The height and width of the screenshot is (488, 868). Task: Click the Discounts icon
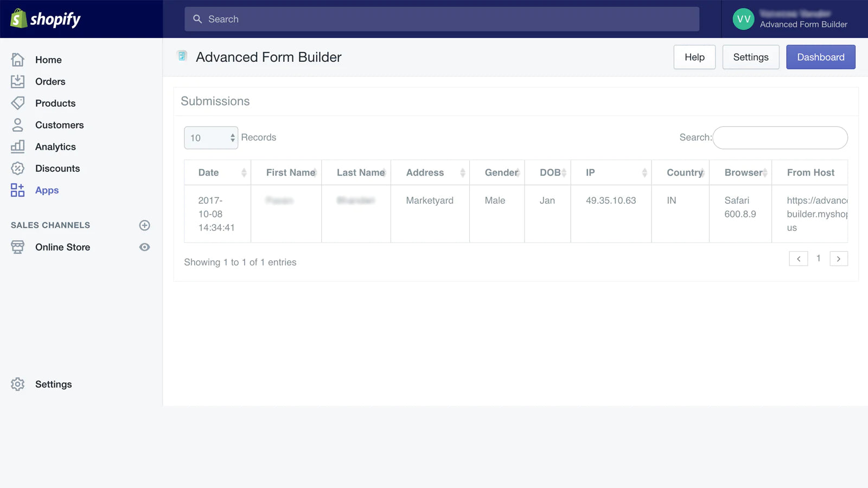click(17, 168)
